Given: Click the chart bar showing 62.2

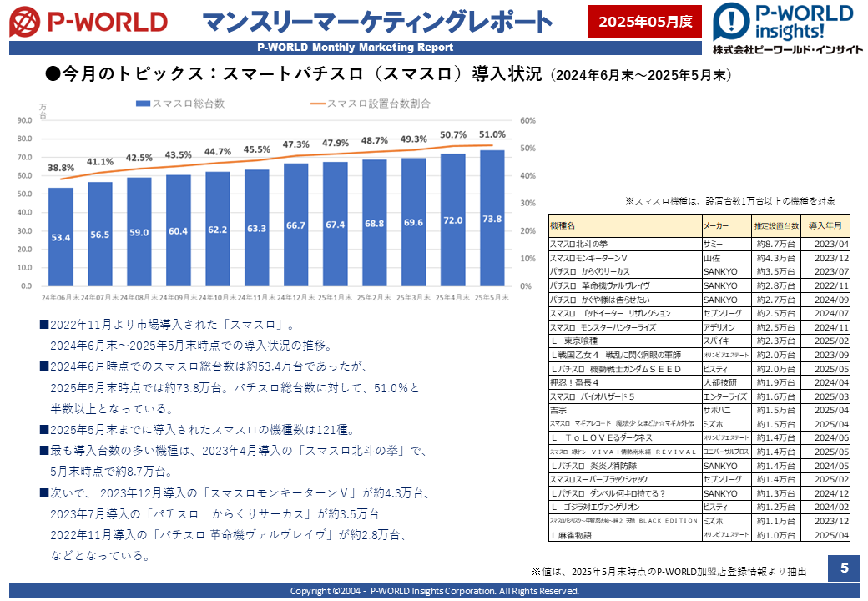Looking at the screenshot, I should tap(218, 229).
